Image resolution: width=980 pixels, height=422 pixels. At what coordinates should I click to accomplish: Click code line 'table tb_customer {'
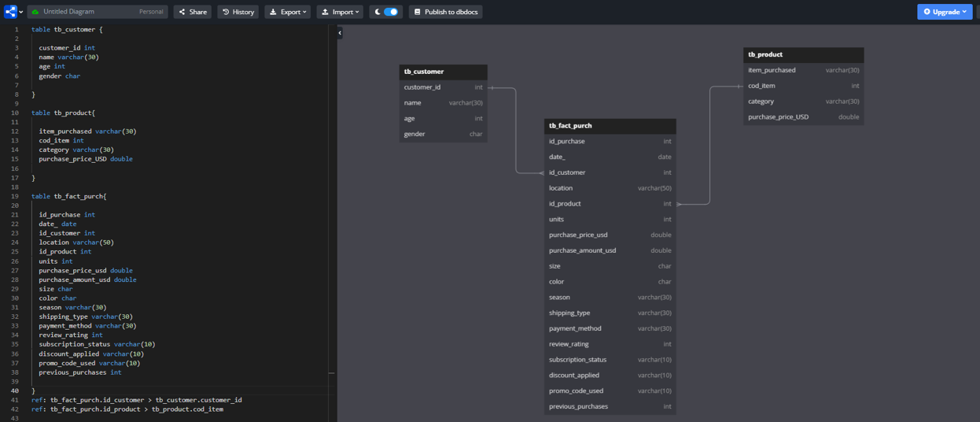[67, 29]
